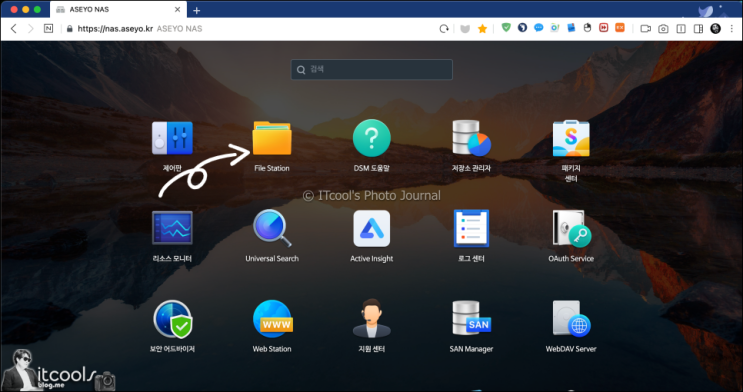Click the bookmark star icon

pos(482,28)
